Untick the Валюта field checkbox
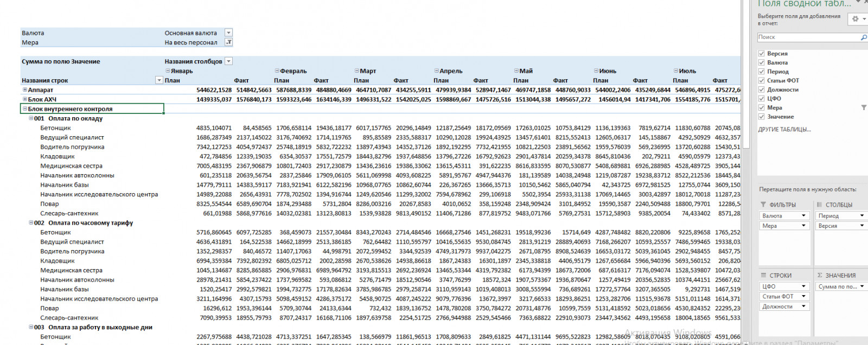The height and width of the screenshot is (345, 868). tap(762, 62)
